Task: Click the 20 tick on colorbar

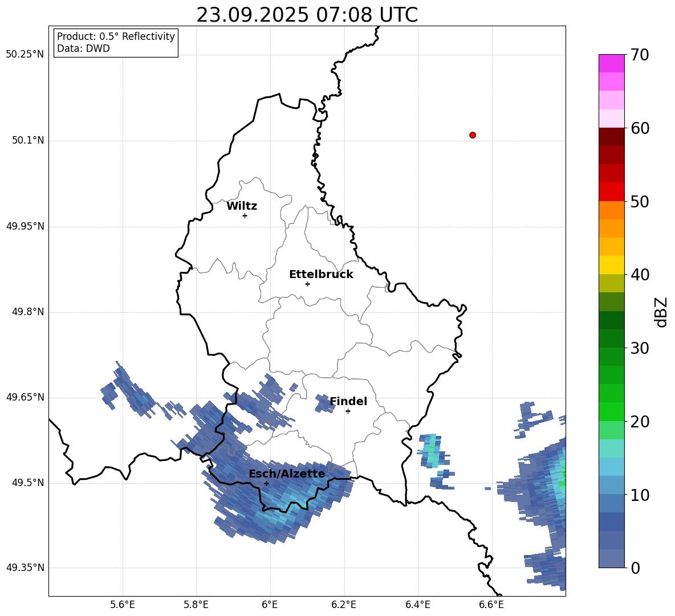Action: pyautogui.click(x=640, y=421)
